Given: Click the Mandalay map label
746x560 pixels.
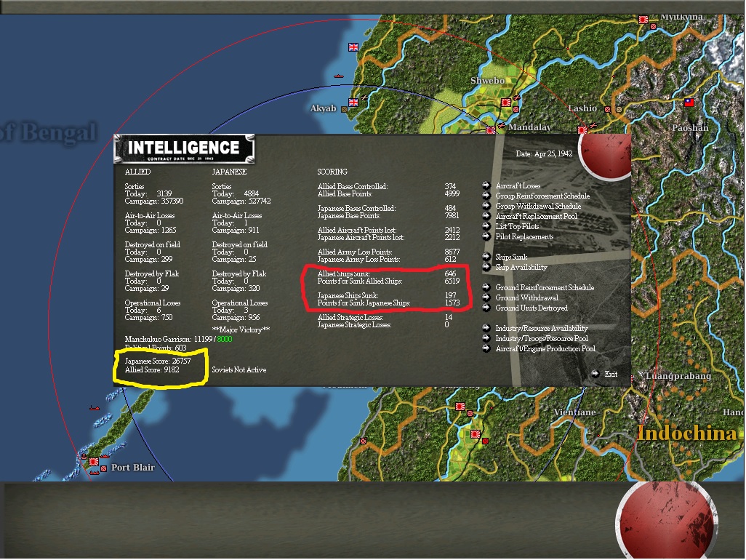Looking at the screenshot, I should click(x=529, y=127).
